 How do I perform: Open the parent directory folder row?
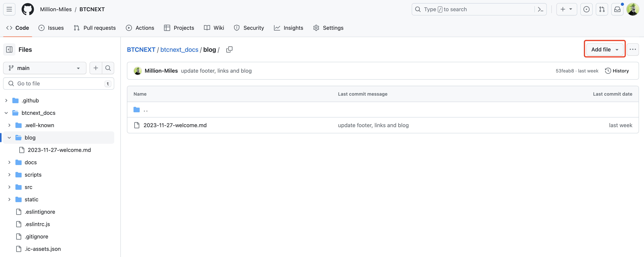tap(383, 109)
